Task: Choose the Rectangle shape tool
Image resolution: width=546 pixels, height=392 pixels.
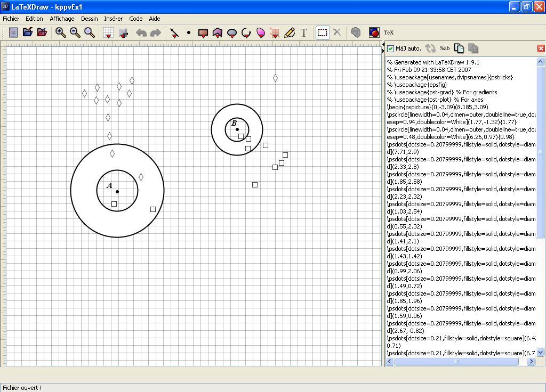Action: pos(203,33)
